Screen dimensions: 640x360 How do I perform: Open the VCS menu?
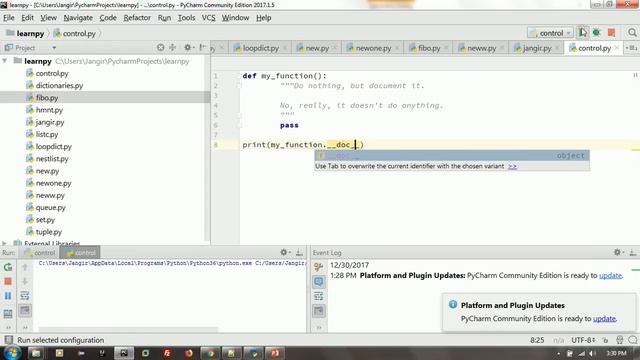(x=209, y=18)
